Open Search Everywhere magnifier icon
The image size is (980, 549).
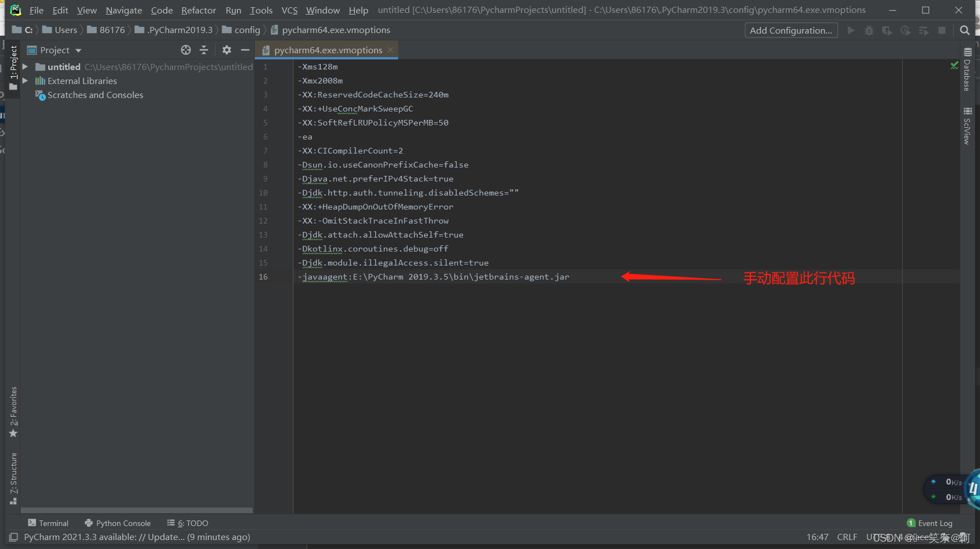coord(964,30)
